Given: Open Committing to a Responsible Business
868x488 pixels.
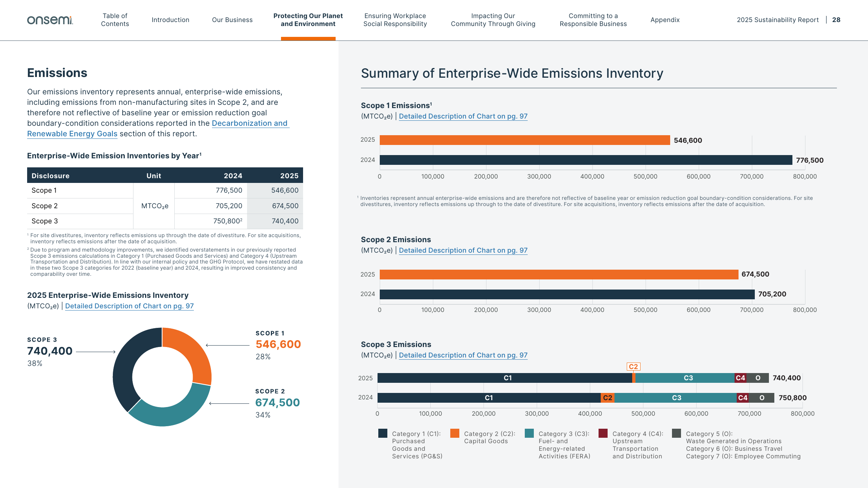Looking at the screenshot, I should 593,20.
